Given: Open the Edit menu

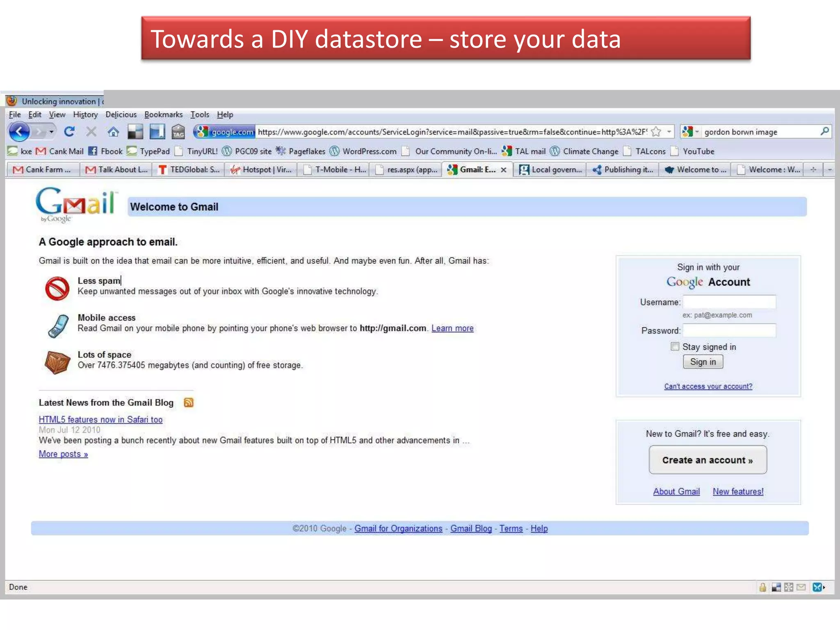Looking at the screenshot, I should pos(35,114).
